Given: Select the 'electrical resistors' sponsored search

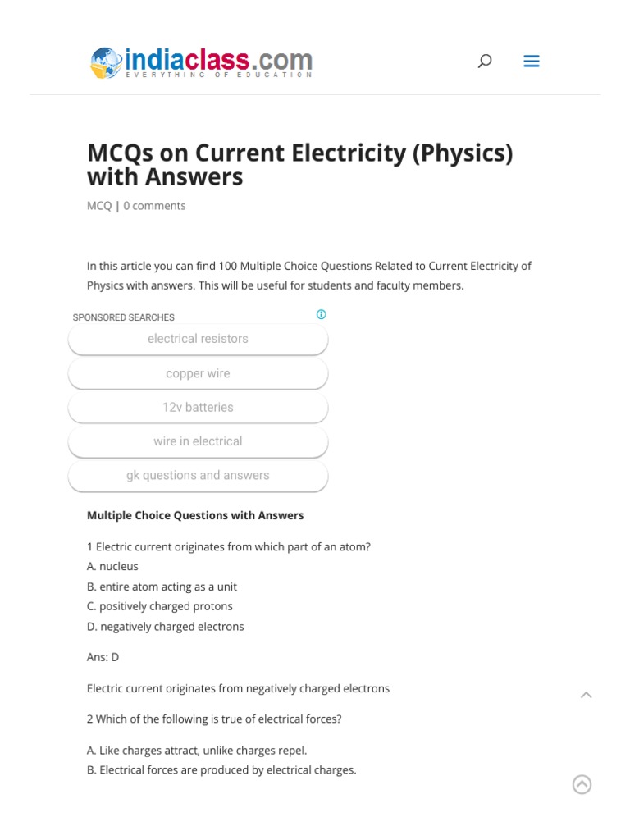Looking at the screenshot, I should click(x=198, y=339).
